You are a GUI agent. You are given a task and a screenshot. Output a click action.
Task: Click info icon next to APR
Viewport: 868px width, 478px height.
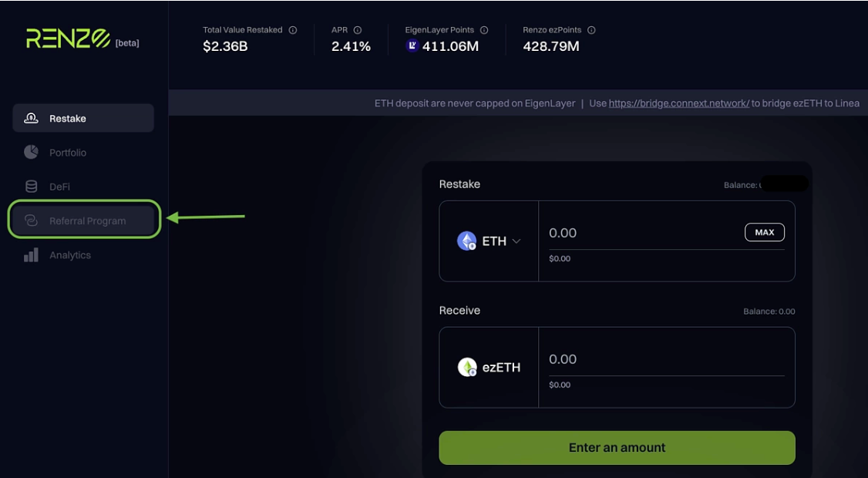coord(358,30)
